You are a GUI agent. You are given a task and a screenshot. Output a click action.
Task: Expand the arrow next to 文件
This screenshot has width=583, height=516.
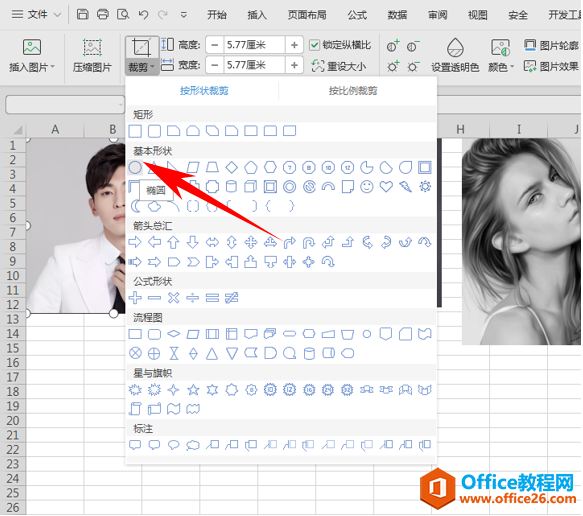pos(57,15)
